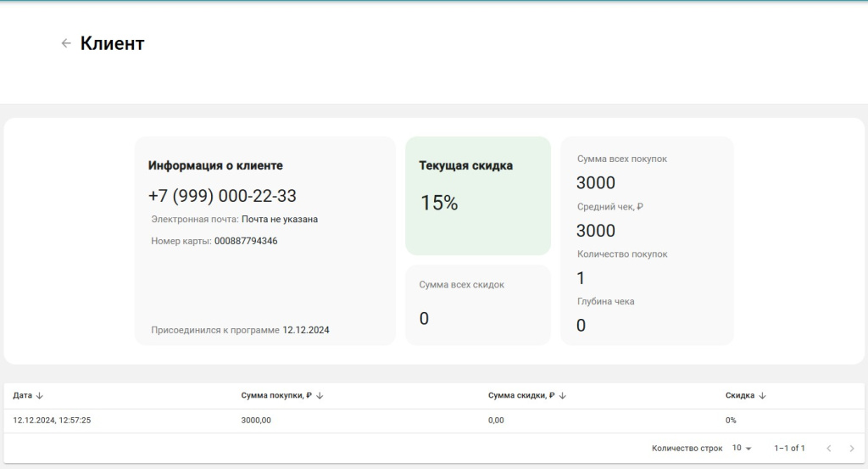Click the back arrow next to Клиент

point(66,43)
